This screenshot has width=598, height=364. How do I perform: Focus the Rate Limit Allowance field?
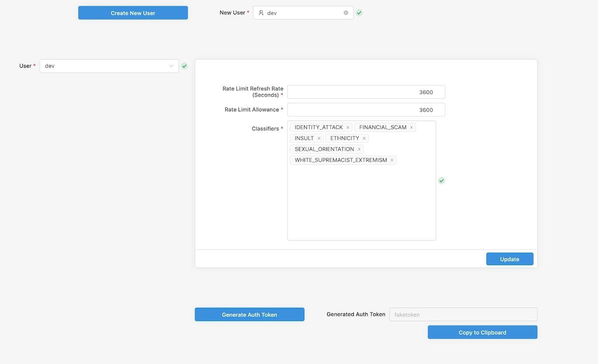[366, 110]
